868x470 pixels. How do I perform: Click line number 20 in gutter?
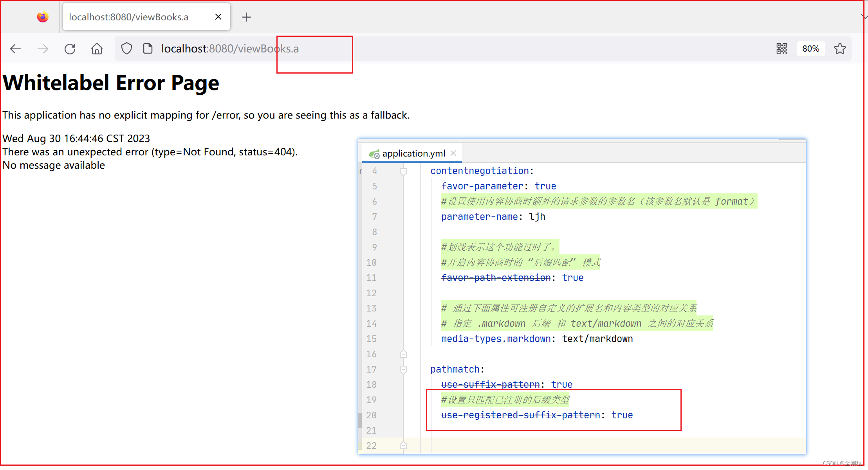(371, 415)
